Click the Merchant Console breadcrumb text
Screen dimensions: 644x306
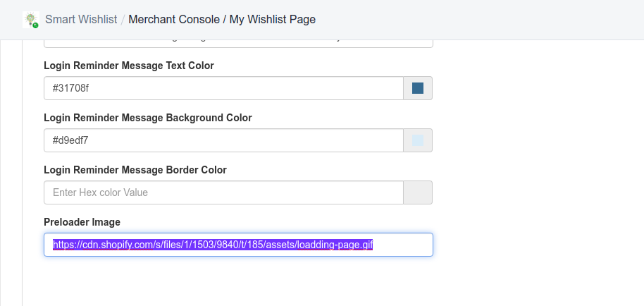(x=174, y=19)
